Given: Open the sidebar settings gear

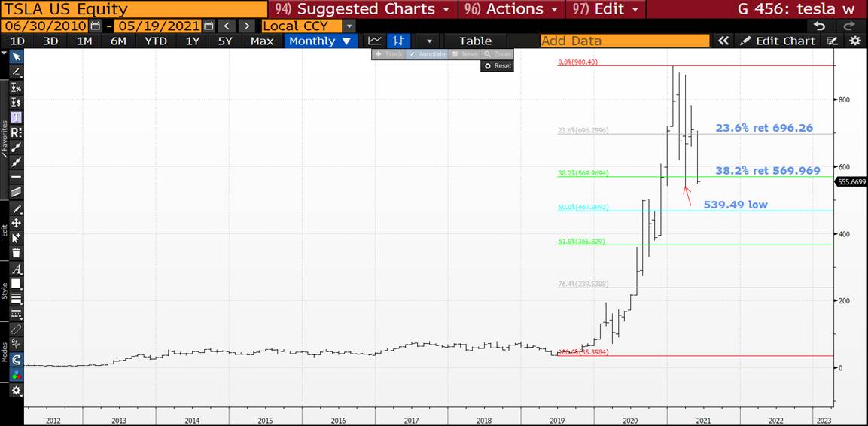Looking at the screenshot, I should click(x=16, y=391).
